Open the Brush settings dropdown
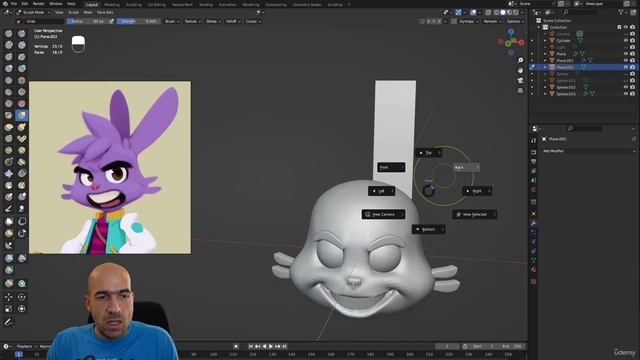The height and width of the screenshot is (360, 640). tap(172, 21)
